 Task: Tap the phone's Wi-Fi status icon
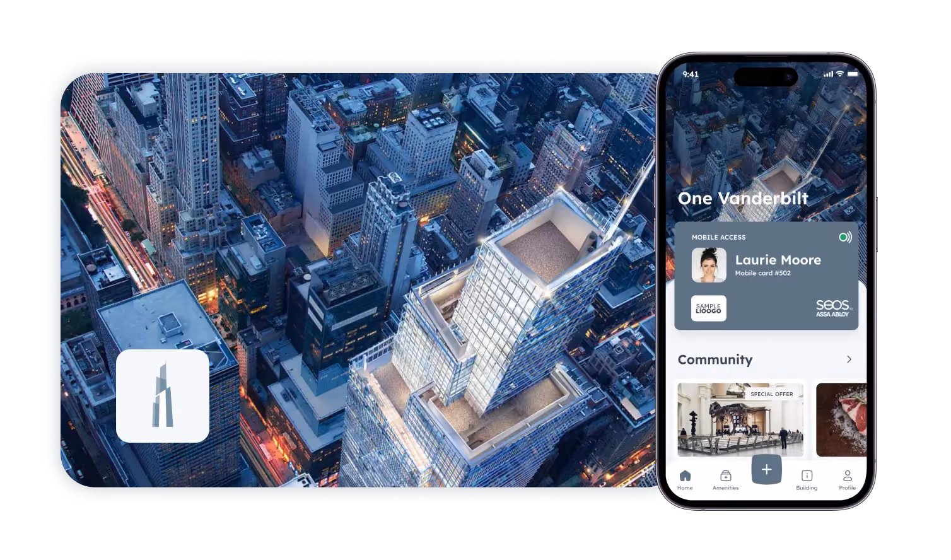[839, 74]
